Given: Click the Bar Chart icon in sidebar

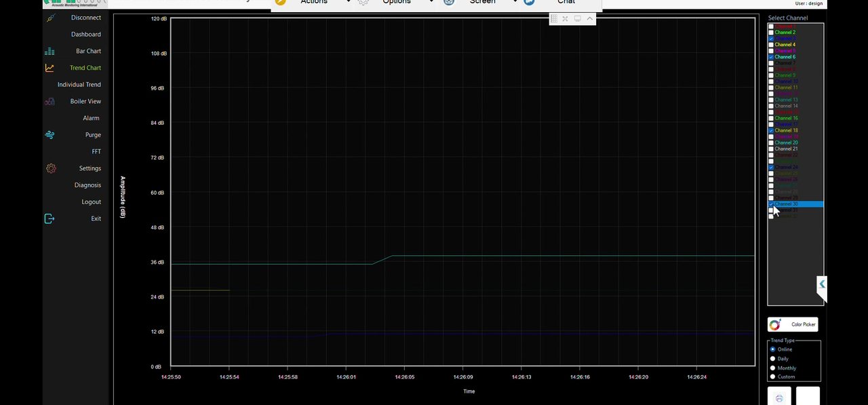Looking at the screenshot, I should point(50,52).
